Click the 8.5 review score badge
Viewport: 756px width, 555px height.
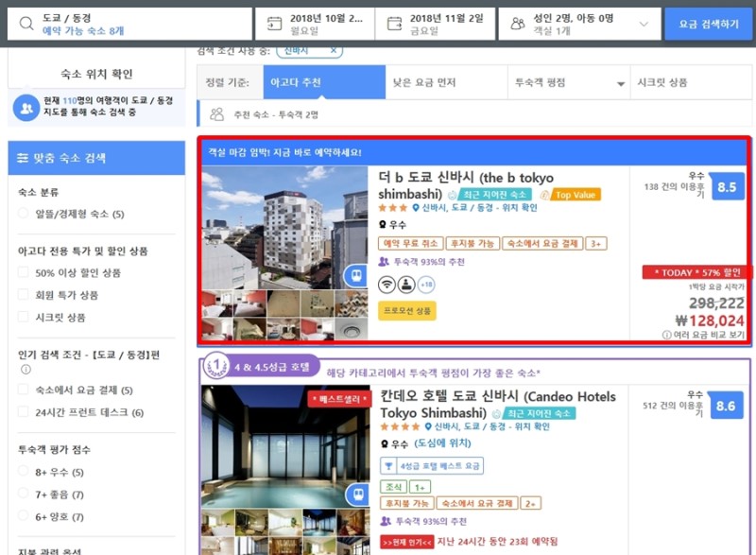pos(727,187)
